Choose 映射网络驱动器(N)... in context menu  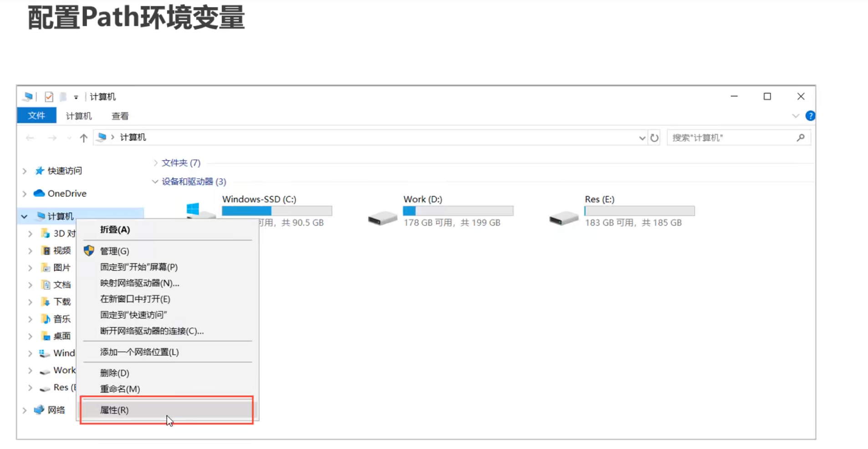click(x=168, y=283)
